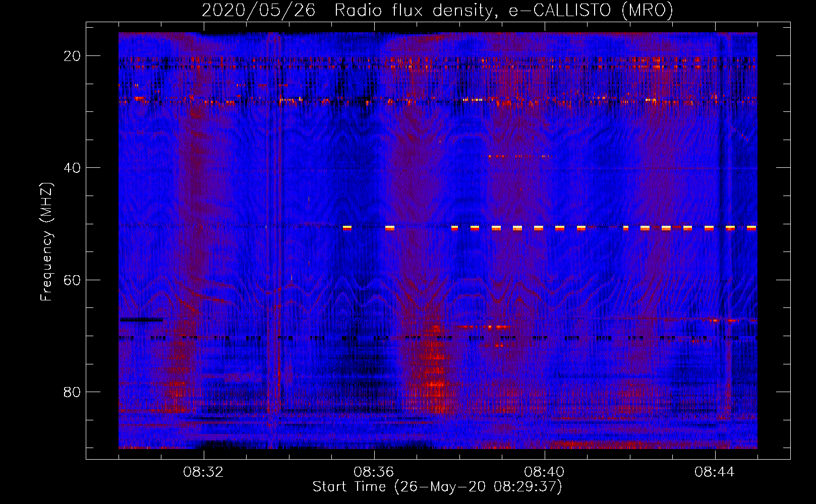
Task: Click the '20' frequency tick label
Action: coord(72,56)
